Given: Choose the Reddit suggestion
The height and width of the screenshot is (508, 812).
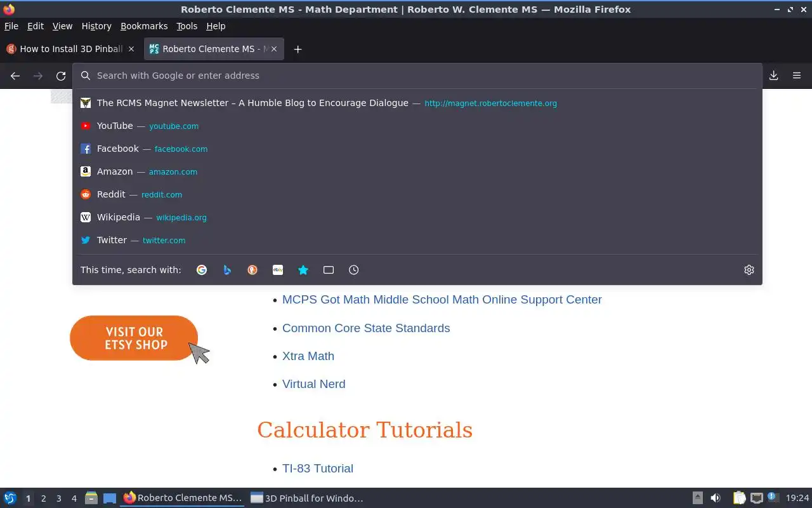Looking at the screenshot, I should [x=417, y=194].
